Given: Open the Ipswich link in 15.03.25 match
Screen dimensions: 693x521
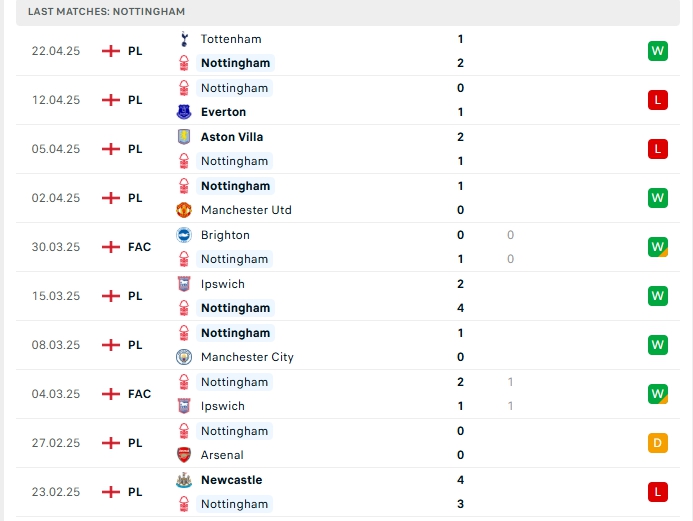Looking at the screenshot, I should [x=223, y=284].
